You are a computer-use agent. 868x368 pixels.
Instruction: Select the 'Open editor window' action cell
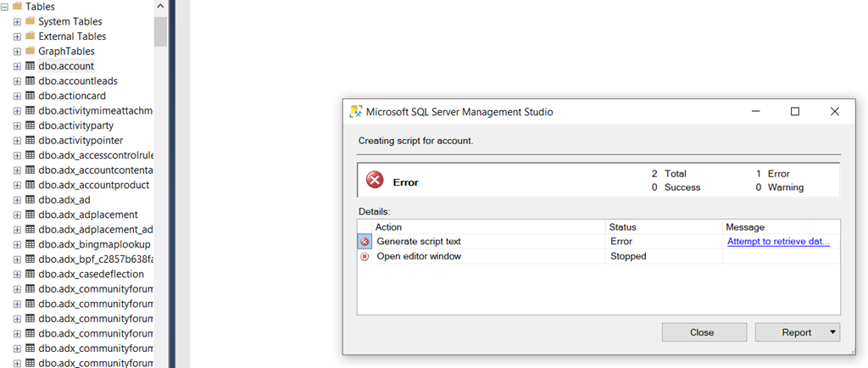coord(489,257)
